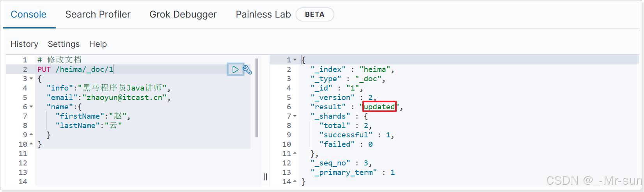This screenshot has width=644, height=192.
Task: Open the Help link
Action: click(98, 44)
